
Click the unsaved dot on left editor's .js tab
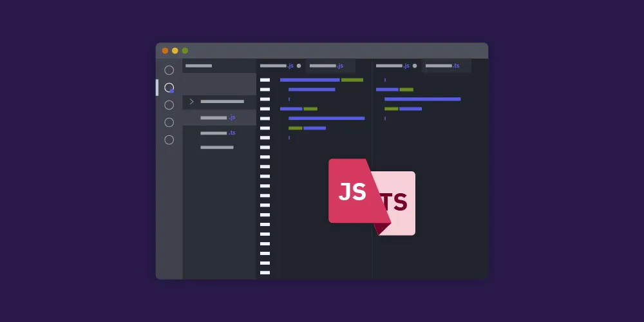point(299,66)
